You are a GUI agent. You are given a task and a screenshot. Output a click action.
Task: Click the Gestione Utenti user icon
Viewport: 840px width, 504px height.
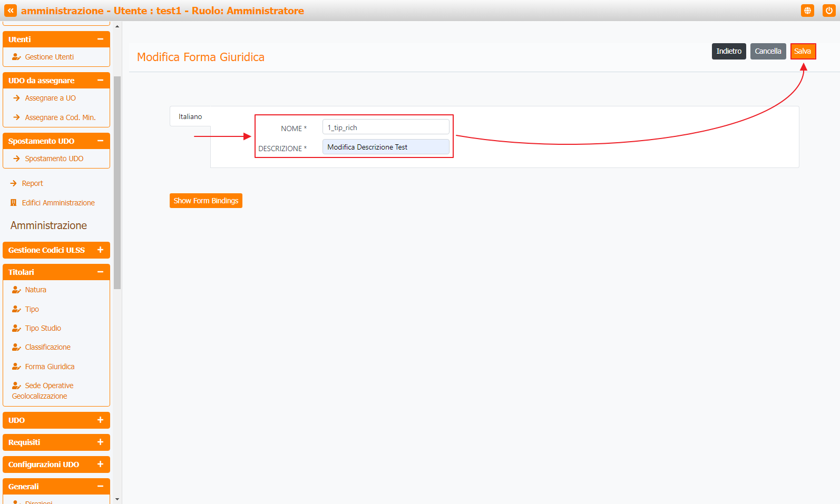point(16,57)
